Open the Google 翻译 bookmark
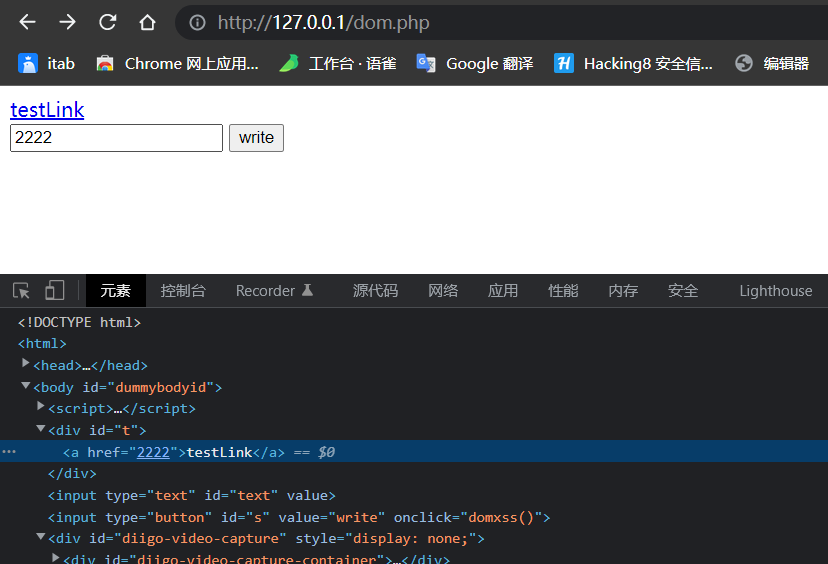828x564 pixels. pyautogui.click(x=475, y=63)
